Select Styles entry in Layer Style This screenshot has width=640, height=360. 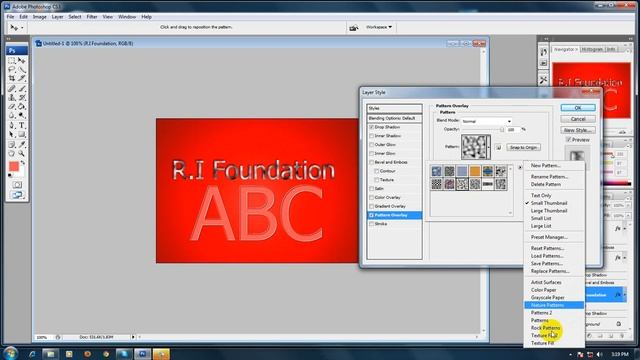click(394, 108)
